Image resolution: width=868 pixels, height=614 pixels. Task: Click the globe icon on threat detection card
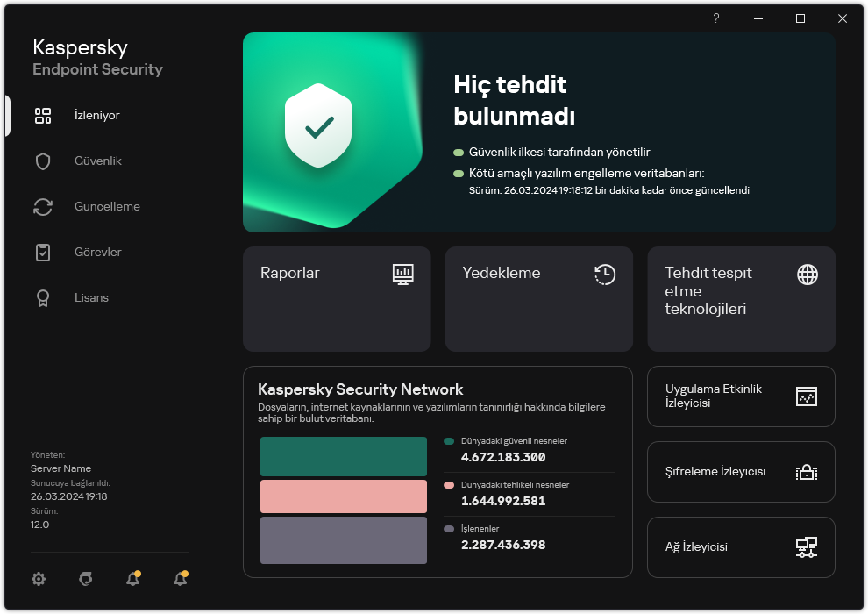coord(806,275)
